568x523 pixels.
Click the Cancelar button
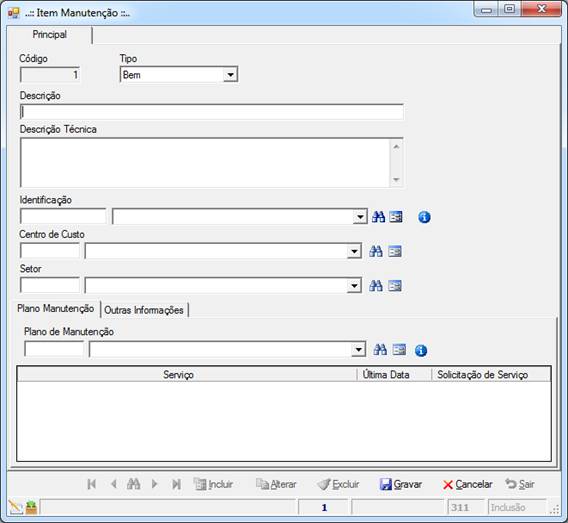click(467, 484)
